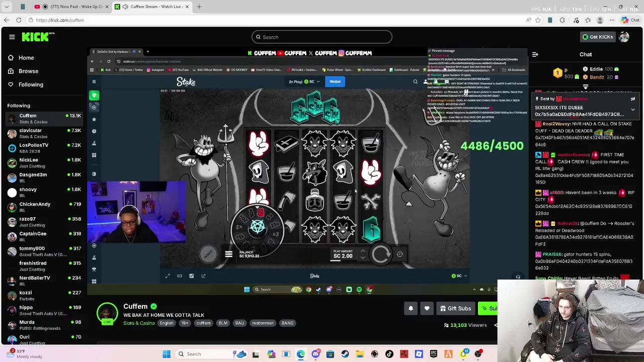The height and width of the screenshot is (362, 644).
Task: Open browser Settings and more menu
Action: [612, 20]
